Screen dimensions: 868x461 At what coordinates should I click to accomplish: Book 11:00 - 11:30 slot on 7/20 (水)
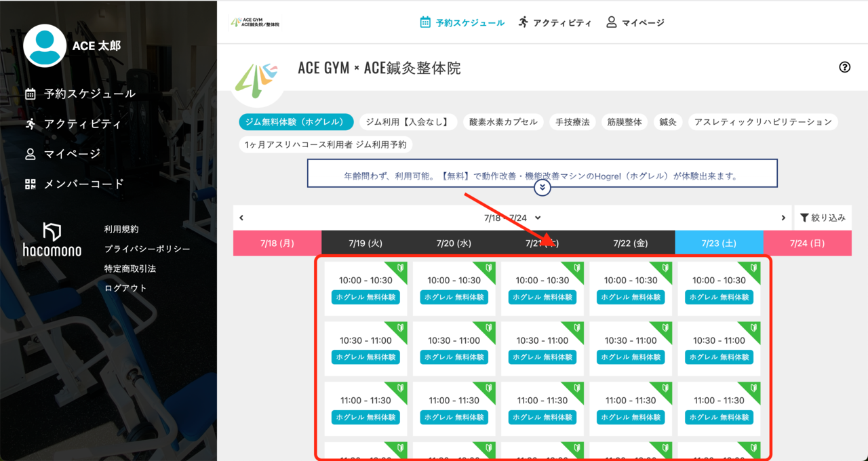click(x=454, y=409)
